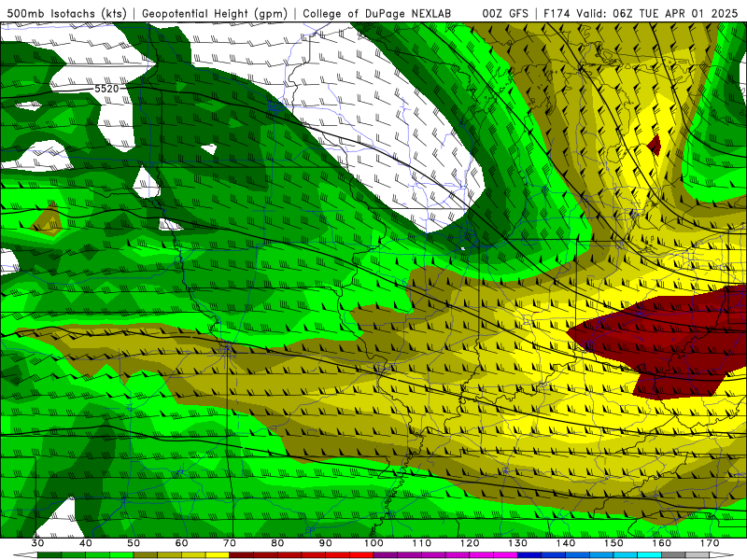The image size is (747, 560).
Task: Click the '00Z GFS' model run label
Action: [x=505, y=14]
